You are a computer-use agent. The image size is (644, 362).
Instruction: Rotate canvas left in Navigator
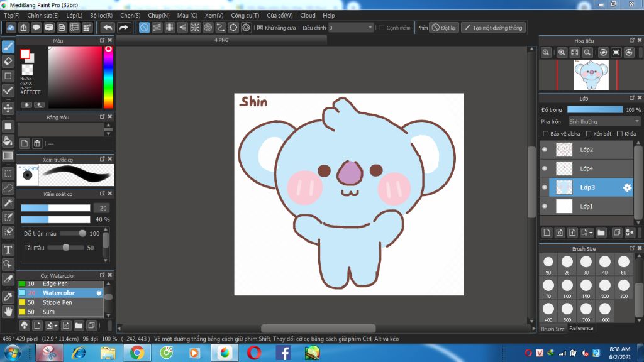pyautogui.click(x=603, y=53)
